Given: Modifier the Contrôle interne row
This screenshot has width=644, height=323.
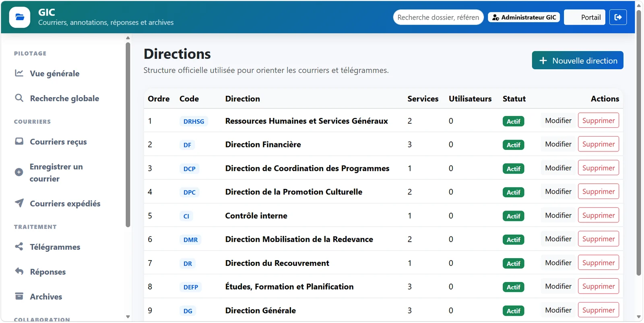Looking at the screenshot, I should (x=558, y=215).
